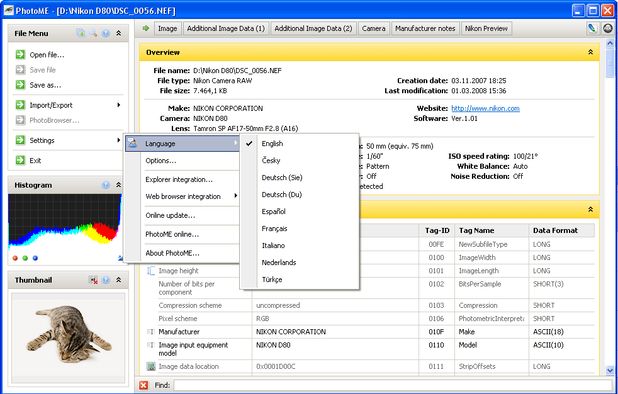Click Open file... in File Menu
The image size is (618, 394).
click(47, 55)
